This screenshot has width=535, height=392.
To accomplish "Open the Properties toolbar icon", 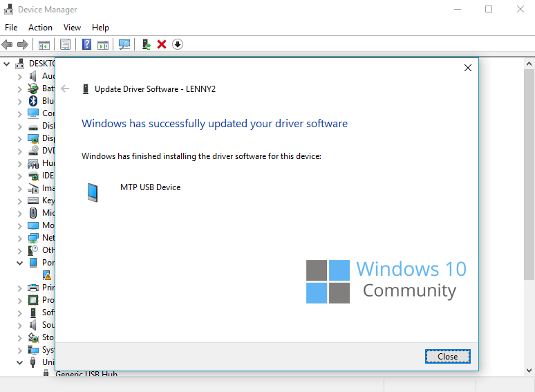I will point(65,44).
